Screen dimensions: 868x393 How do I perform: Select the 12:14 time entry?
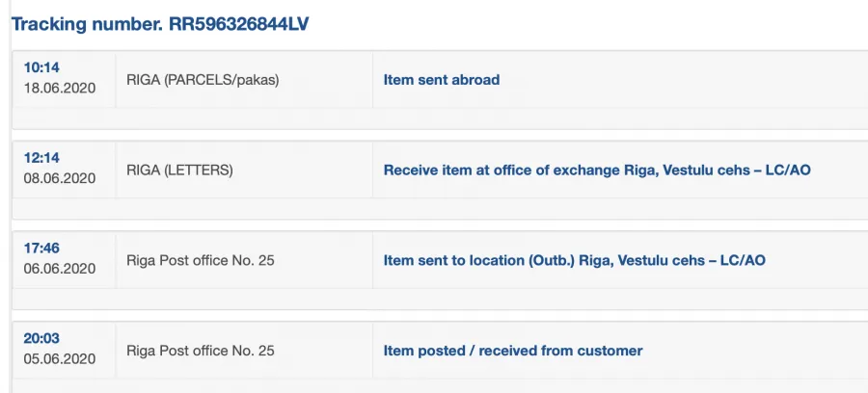coord(41,158)
